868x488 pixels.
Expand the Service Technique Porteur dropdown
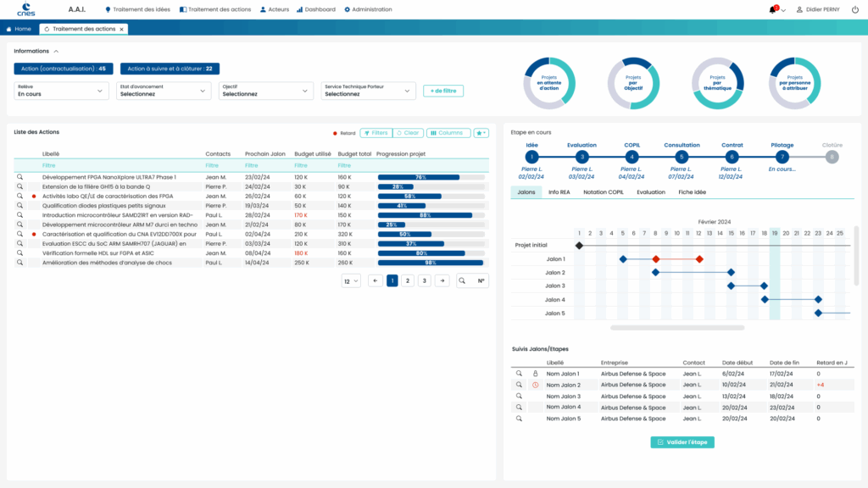pos(368,91)
